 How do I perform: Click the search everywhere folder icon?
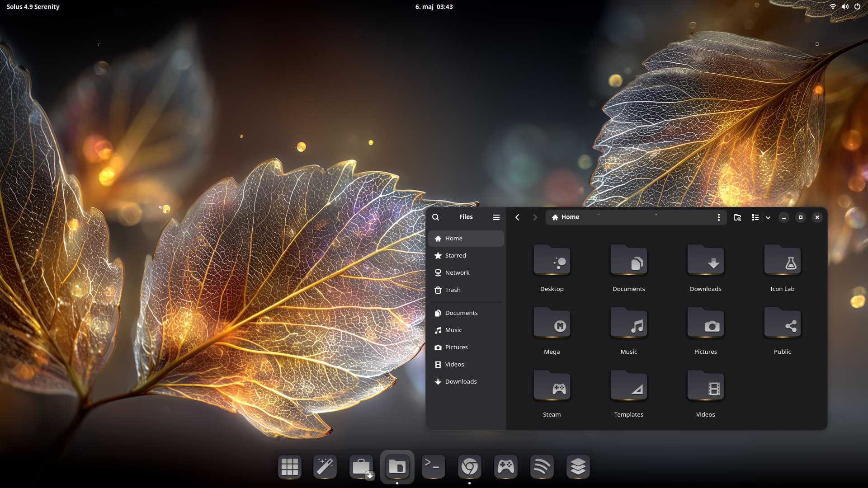coord(737,217)
